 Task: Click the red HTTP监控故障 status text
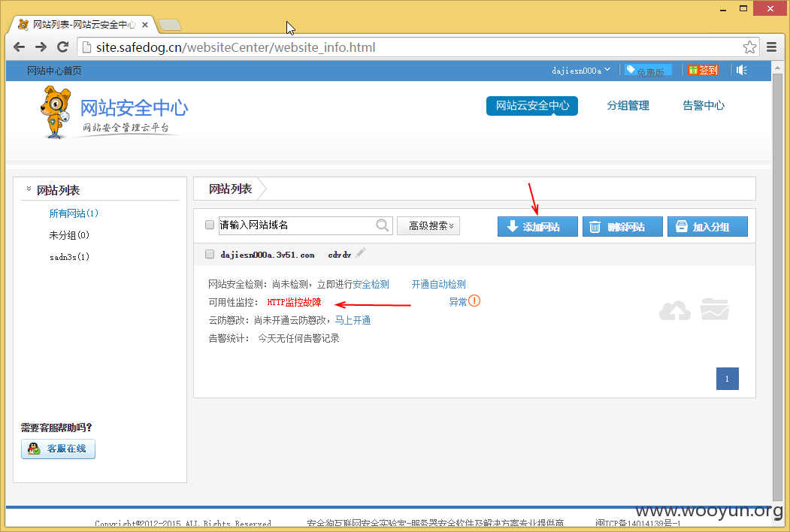[294, 302]
